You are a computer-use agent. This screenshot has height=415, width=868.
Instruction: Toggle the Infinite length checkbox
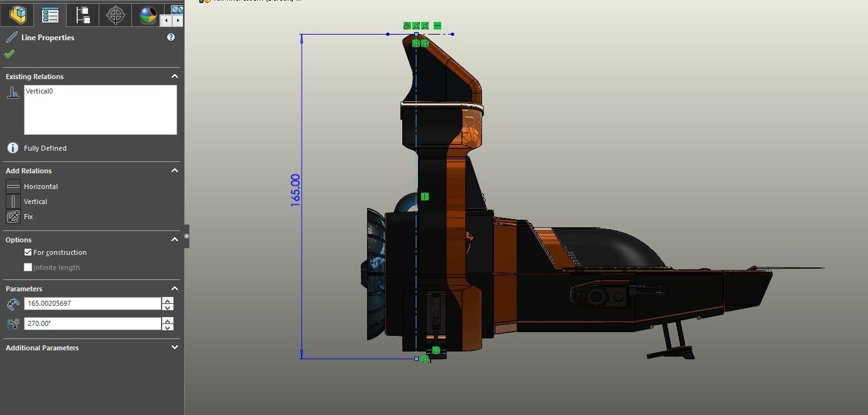[x=28, y=267]
